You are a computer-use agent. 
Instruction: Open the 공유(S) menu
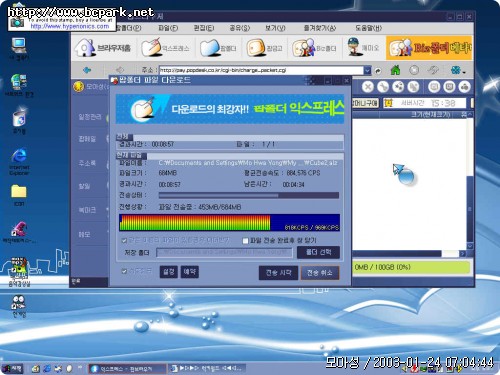[239, 28]
